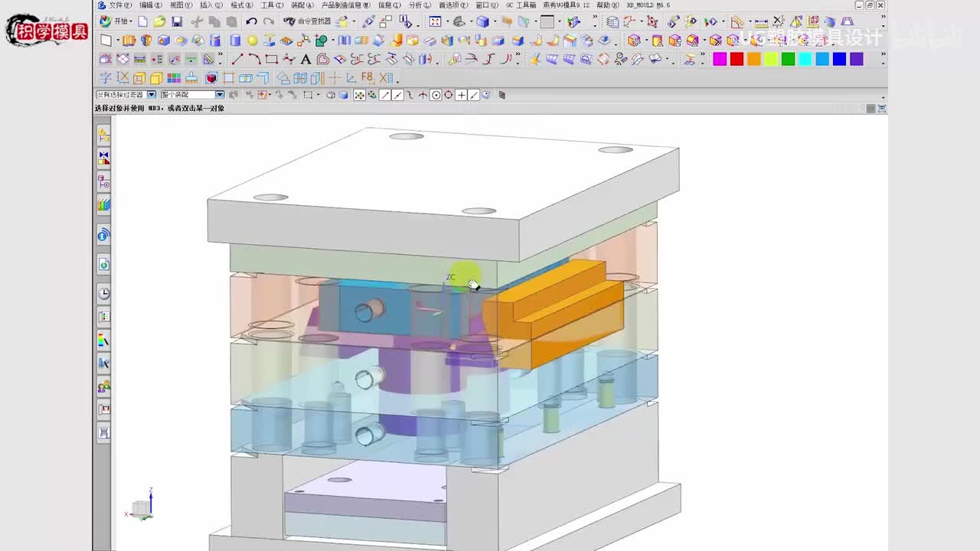980x551 pixels.
Task: Click the color grid palette icon
Action: 174,77
